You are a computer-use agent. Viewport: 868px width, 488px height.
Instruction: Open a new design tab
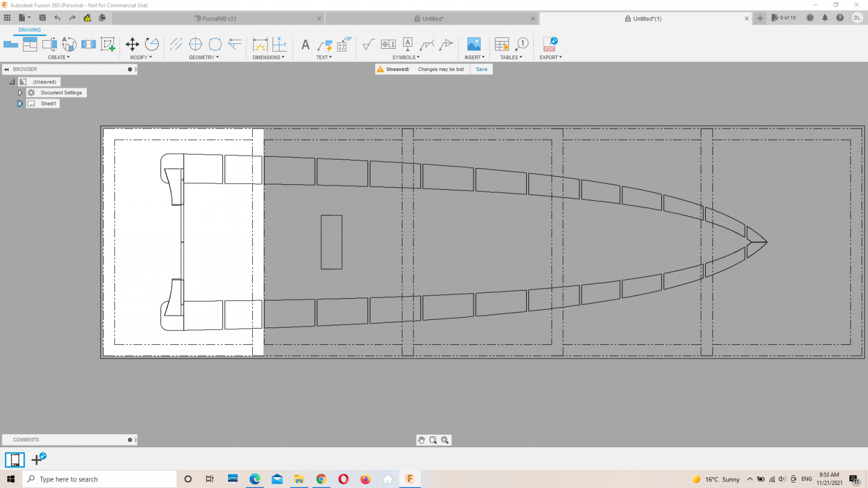click(x=760, y=18)
